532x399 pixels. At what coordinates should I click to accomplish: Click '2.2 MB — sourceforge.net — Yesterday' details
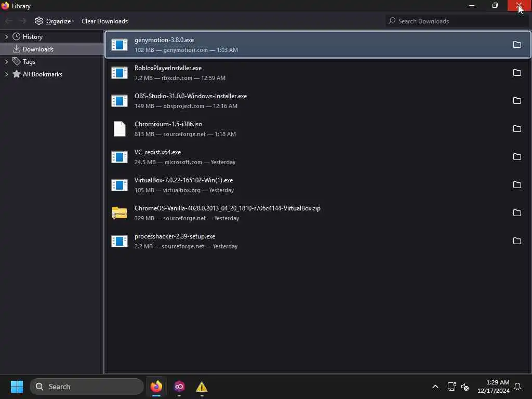tap(186, 246)
